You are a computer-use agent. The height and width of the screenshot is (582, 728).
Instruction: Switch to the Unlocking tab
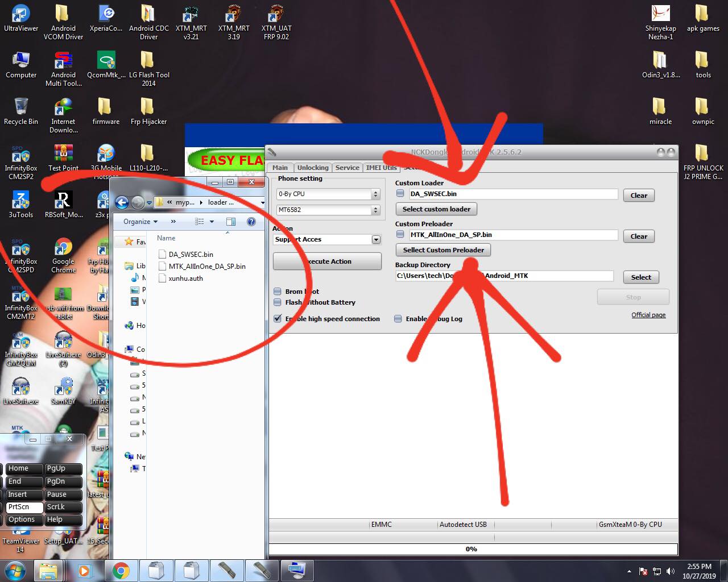313,168
